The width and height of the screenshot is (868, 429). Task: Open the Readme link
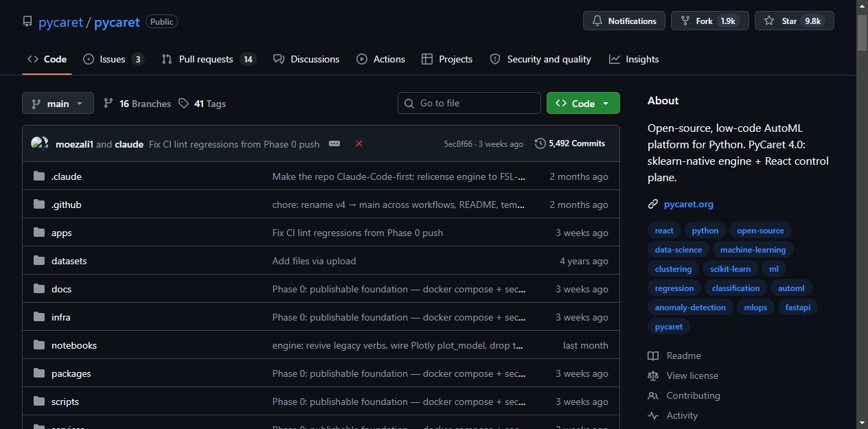674,356
